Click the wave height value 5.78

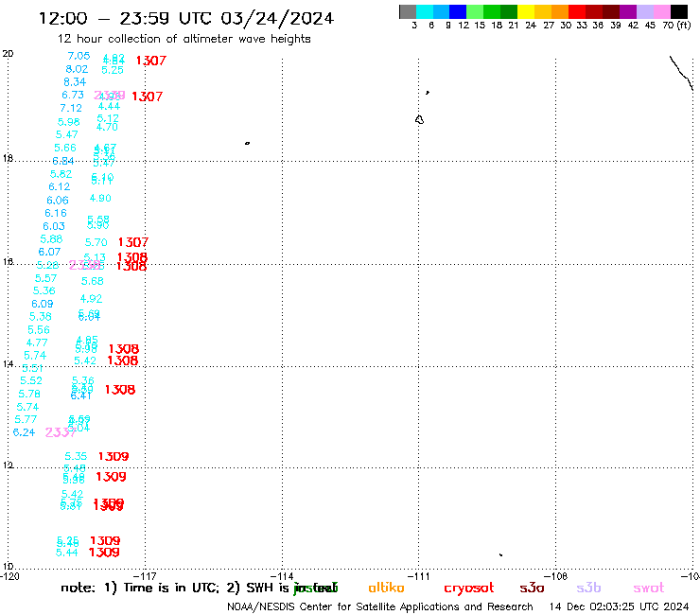coord(29,394)
